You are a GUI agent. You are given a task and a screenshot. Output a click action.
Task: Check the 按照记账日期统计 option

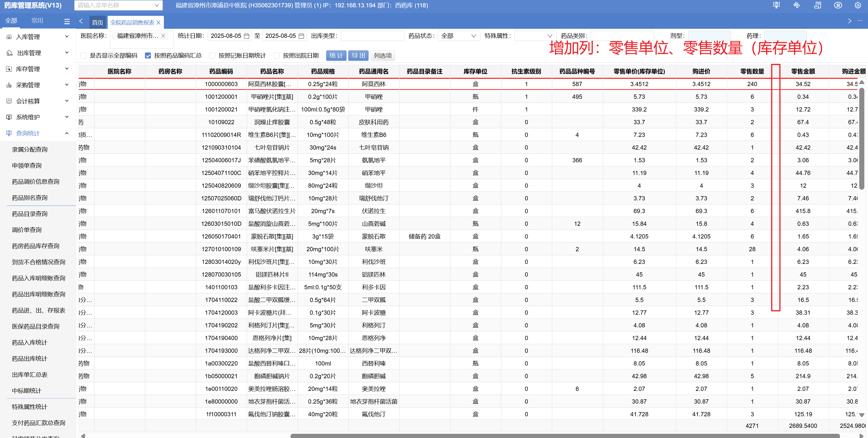click(212, 56)
